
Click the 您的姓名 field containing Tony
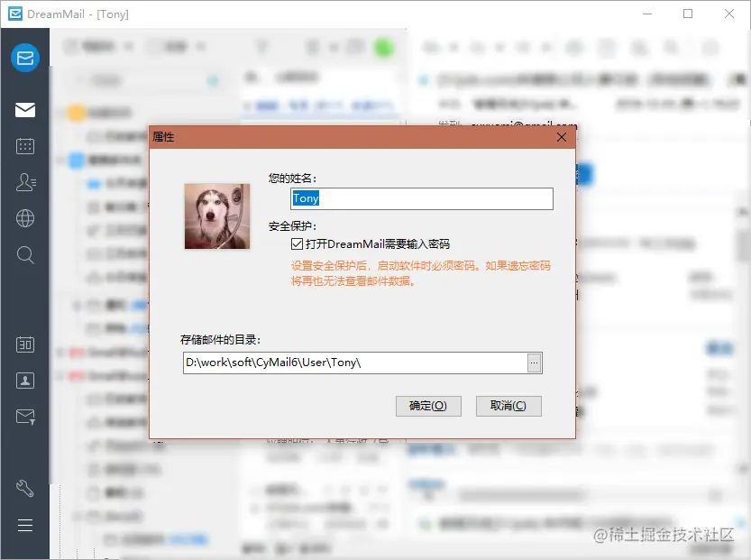(x=422, y=198)
